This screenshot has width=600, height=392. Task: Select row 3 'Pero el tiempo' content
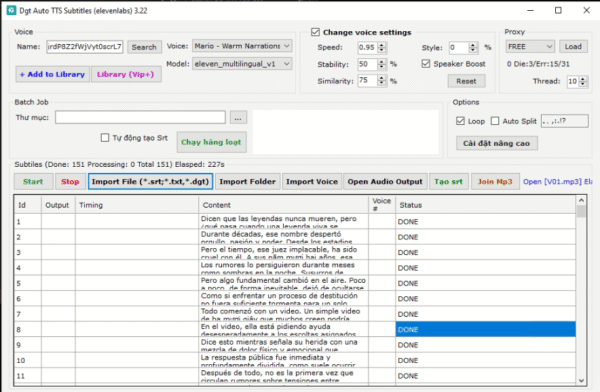click(284, 252)
